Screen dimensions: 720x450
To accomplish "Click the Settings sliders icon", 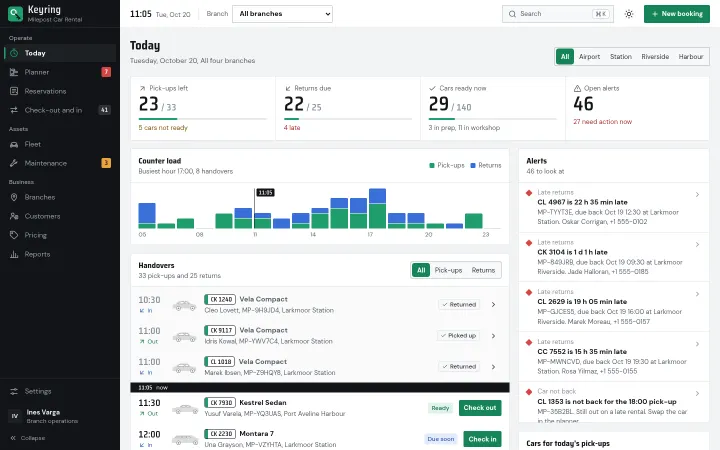I will (x=14, y=391).
